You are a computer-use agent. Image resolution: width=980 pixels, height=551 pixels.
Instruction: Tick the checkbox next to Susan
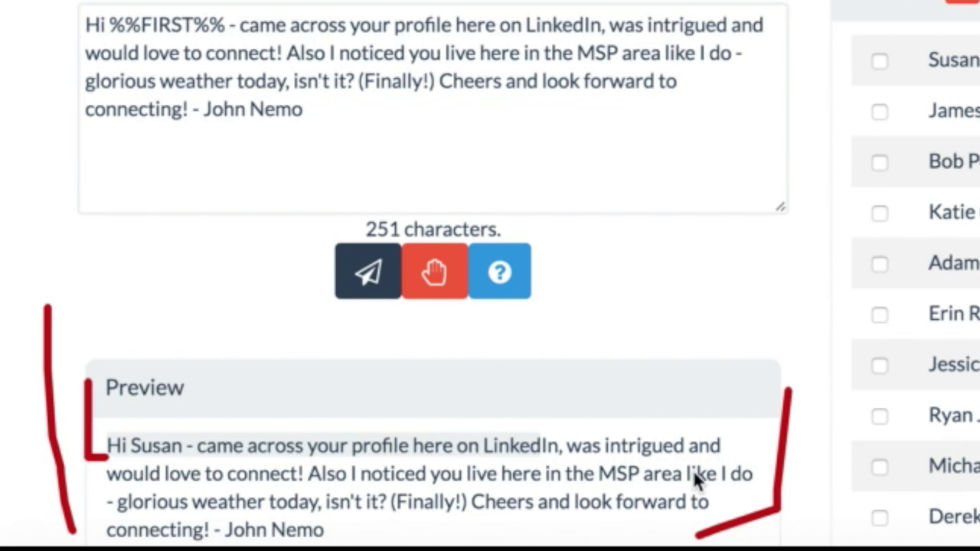880,61
